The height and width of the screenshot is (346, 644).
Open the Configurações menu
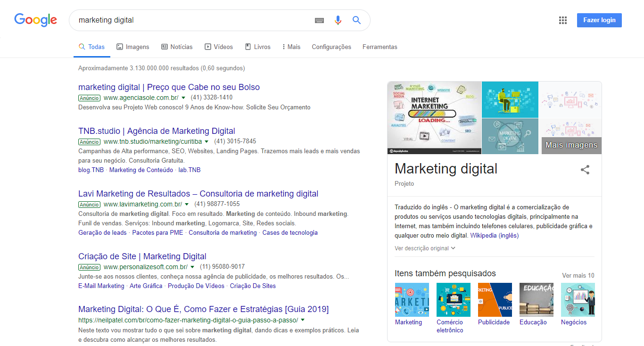coord(331,47)
